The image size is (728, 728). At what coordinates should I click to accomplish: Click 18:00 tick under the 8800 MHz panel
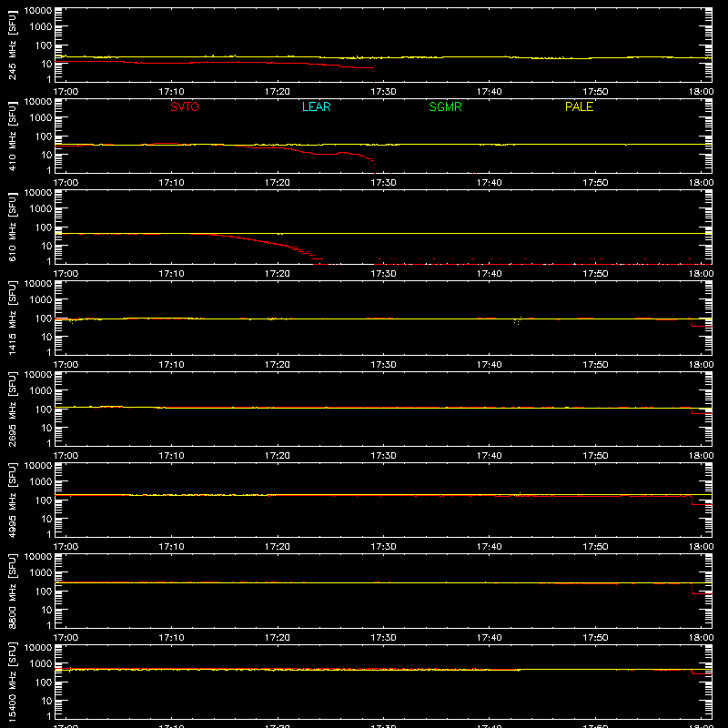[701, 638]
